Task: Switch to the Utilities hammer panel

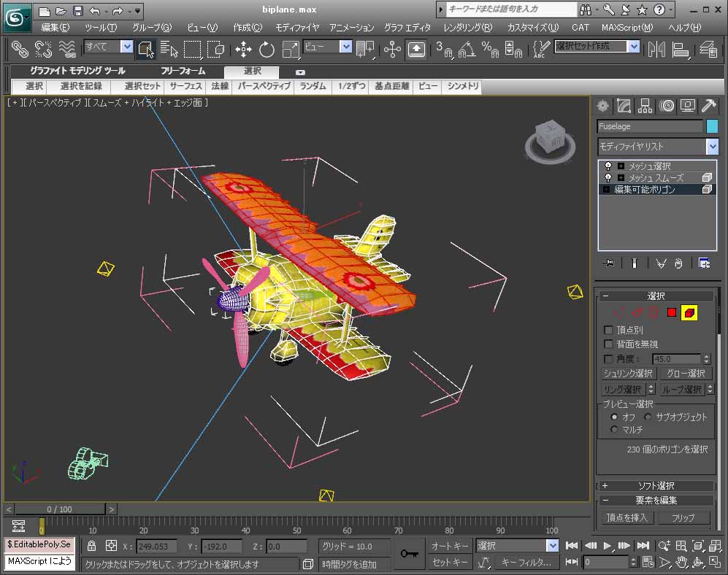Action: (x=708, y=106)
